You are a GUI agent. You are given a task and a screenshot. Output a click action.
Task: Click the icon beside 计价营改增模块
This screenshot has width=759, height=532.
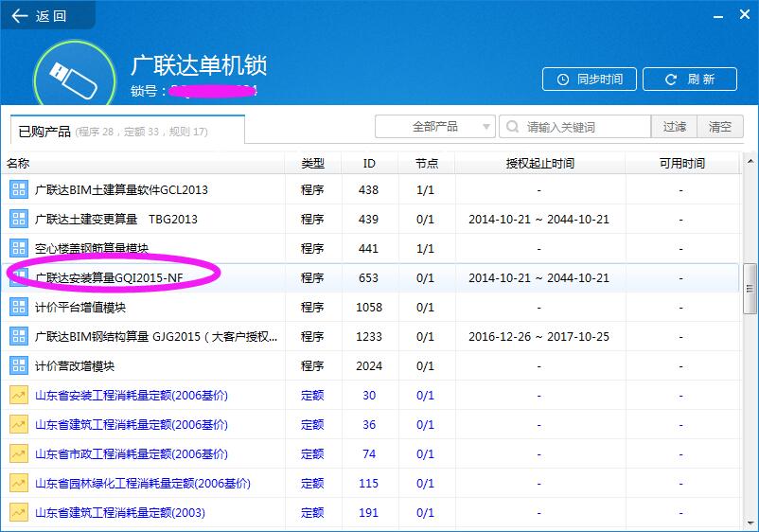pyautogui.click(x=19, y=366)
